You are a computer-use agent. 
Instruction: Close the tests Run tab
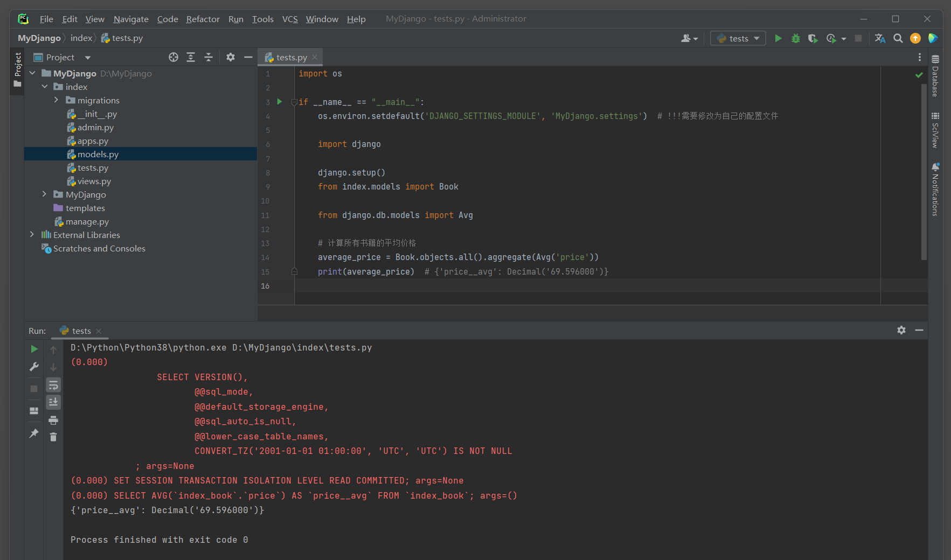tap(99, 331)
